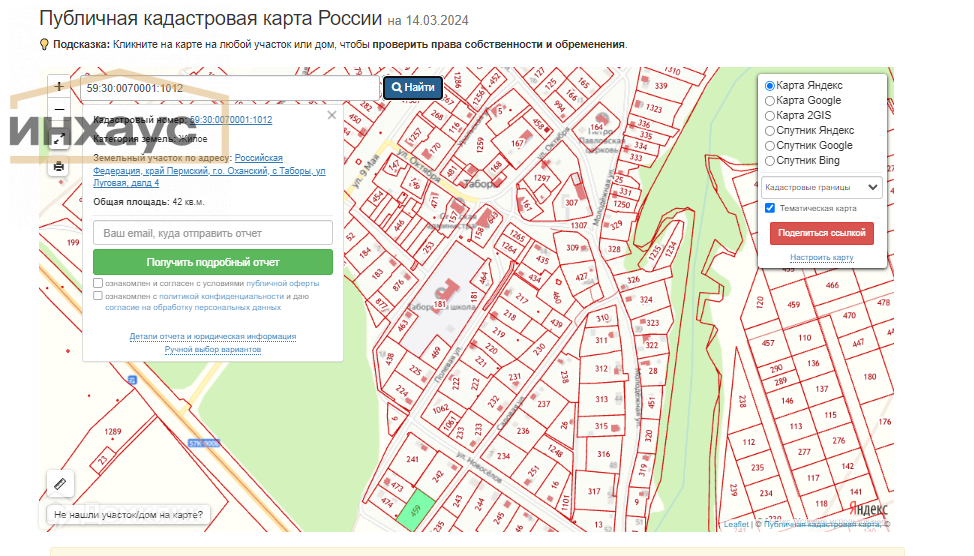Viewport: 974px width, 556px height.
Task: Click road marker 57К-0008 label
Action: pyautogui.click(x=204, y=444)
